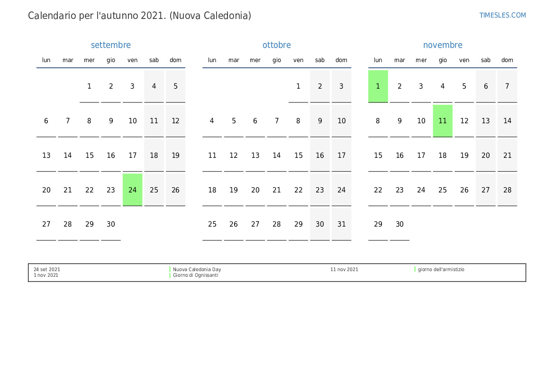This screenshot has width=554, height=392.
Task: Click highlighted 1 in novembre
Action: pyautogui.click(x=378, y=86)
